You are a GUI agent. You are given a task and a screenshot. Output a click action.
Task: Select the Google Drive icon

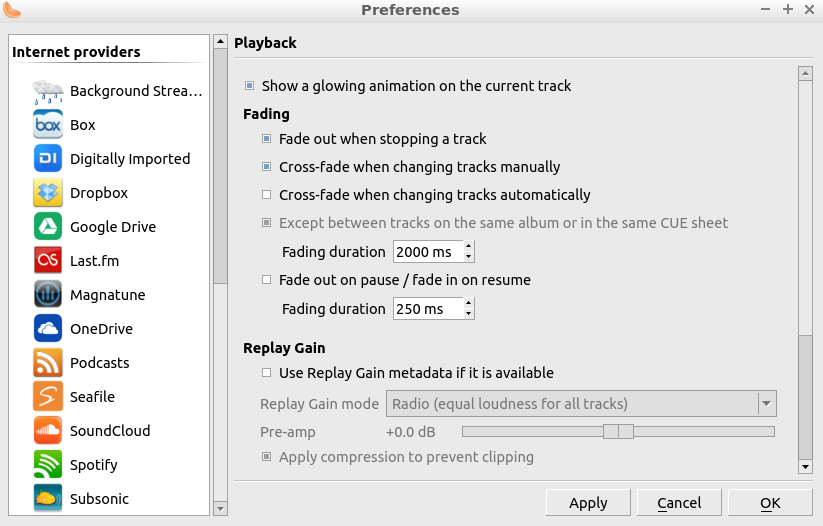48,227
